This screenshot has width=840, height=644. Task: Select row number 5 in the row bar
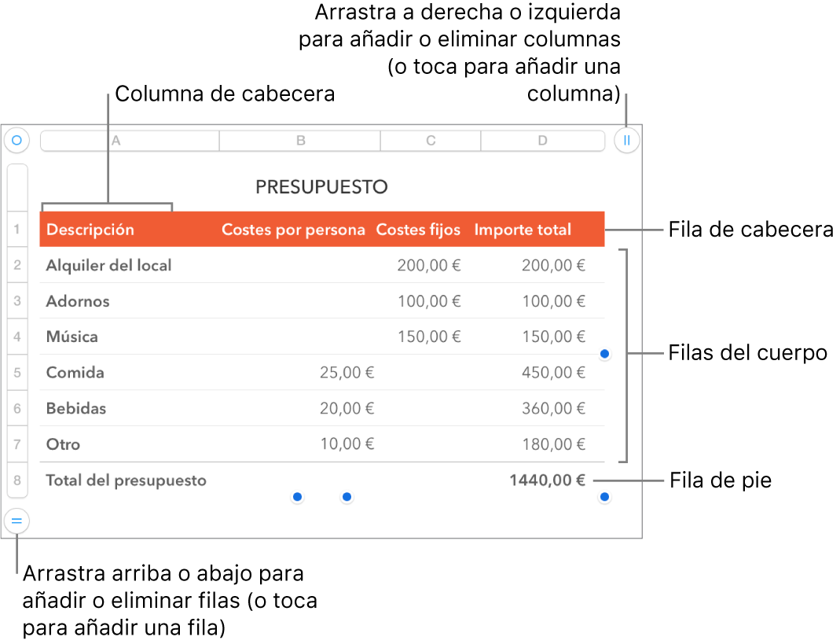click(17, 372)
